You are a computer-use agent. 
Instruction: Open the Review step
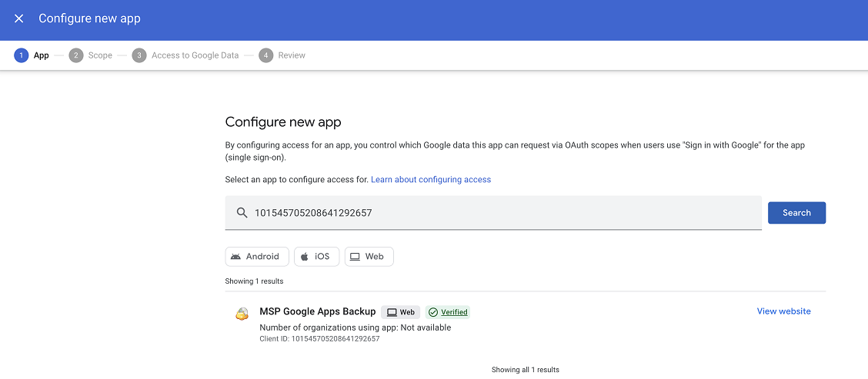tap(282, 55)
